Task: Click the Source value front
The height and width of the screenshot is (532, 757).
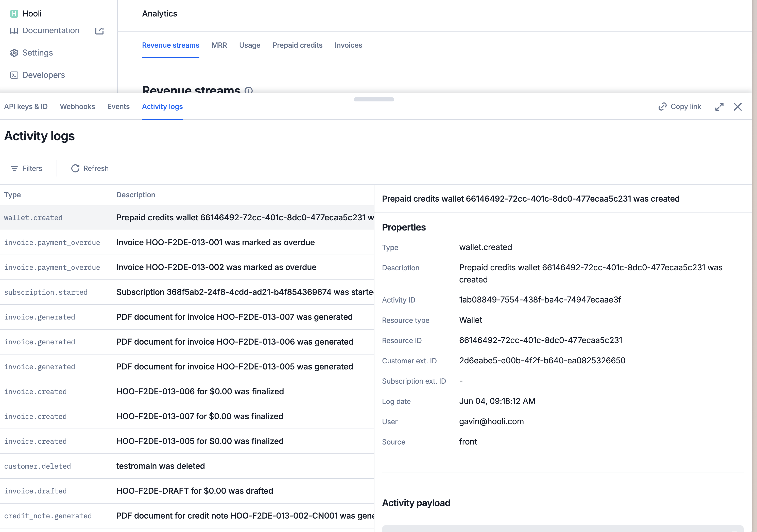Action: [468, 442]
